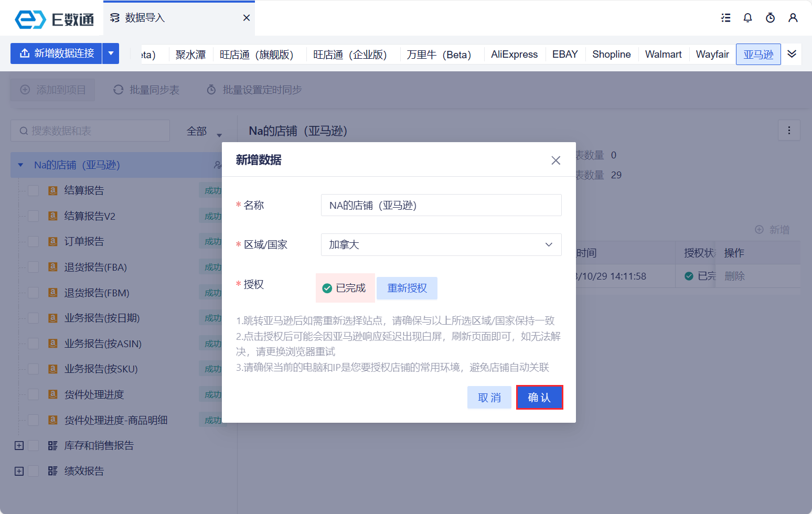
Task: Close the 数据导入 tab
Action: 247,18
